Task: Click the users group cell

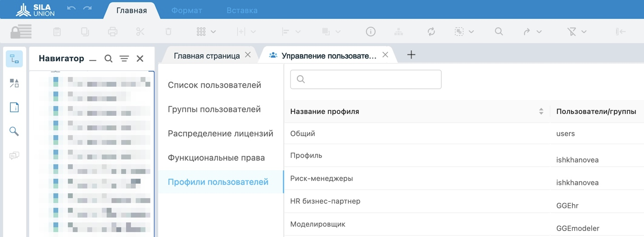Action: coord(566,134)
